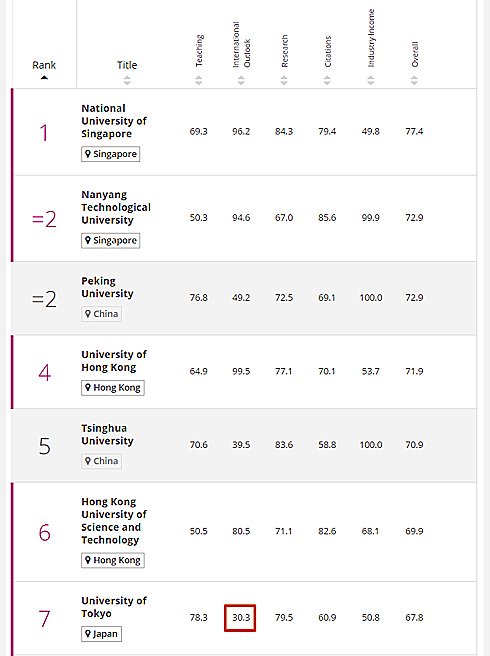Viewport: 490px width, 656px height.
Task: Open National University of Singapore page
Action: coord(114,121)
